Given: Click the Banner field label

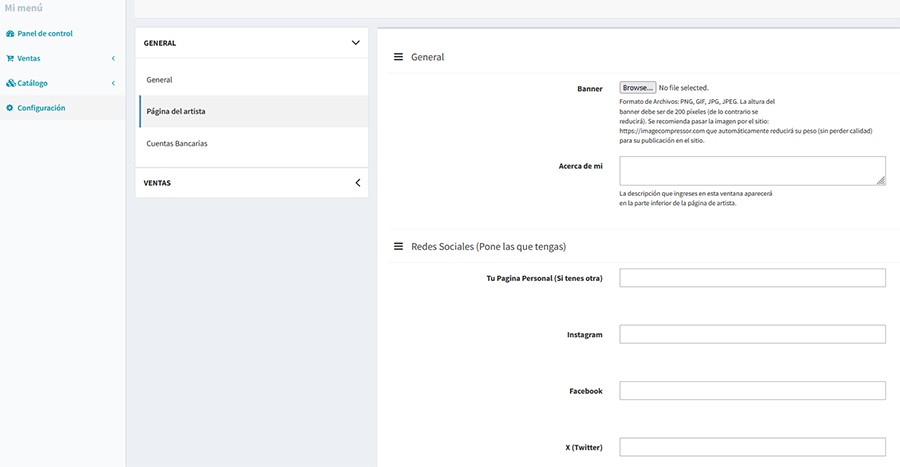Looking at the screenshot, I should (x=589, y=89).
